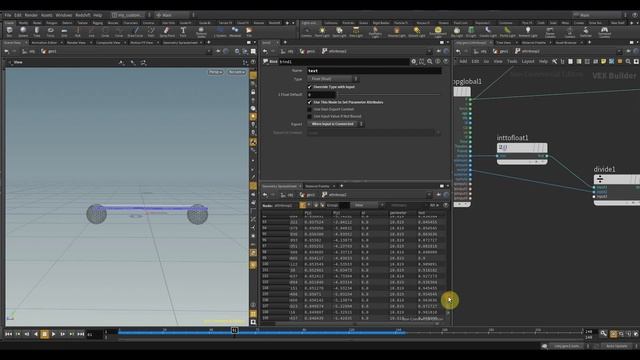Image resolution: width=640 pixels, height=360 pixels.
Task: Select the File shelf tool
Action: [249, 31]
